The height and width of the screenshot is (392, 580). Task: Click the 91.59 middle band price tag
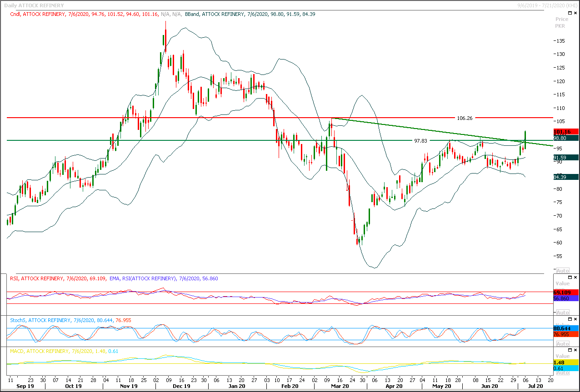566,158
